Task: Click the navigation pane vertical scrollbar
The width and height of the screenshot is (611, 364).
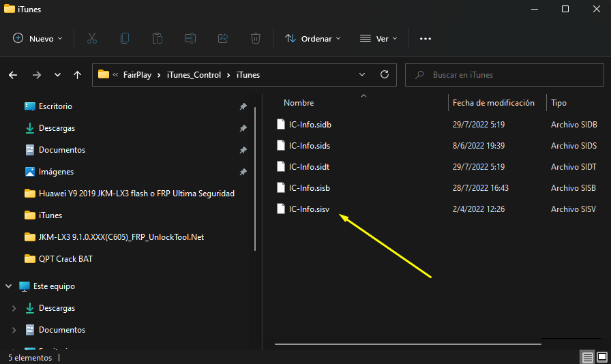Action: [255, 179]
